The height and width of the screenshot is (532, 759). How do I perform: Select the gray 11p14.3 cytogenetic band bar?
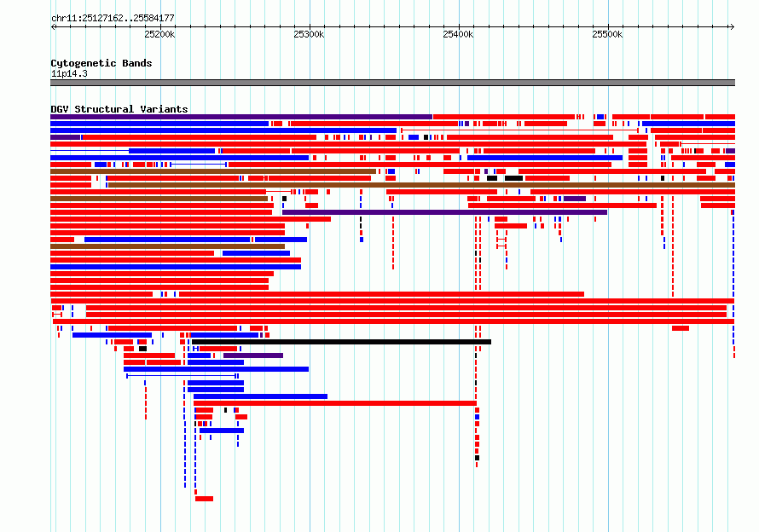pos(392,83)
